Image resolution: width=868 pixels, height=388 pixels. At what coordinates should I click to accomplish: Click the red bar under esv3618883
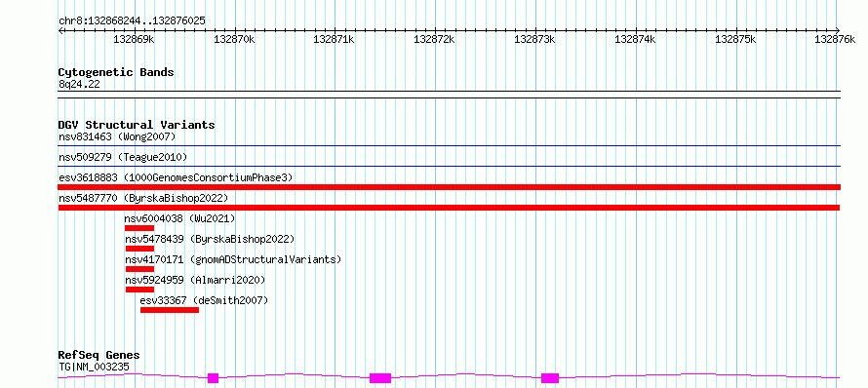tap(449, 187)
